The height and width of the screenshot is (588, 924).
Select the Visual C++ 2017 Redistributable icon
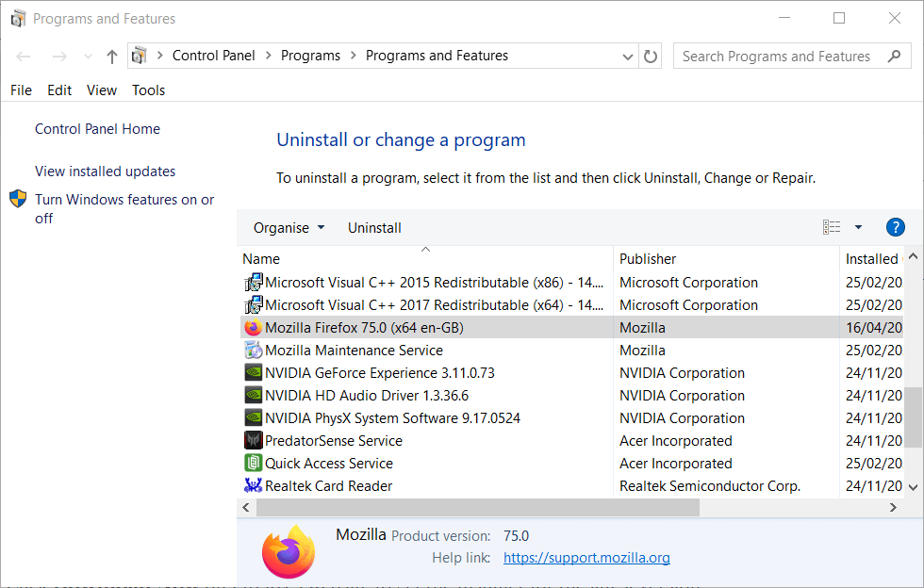[x=254, y=305]
